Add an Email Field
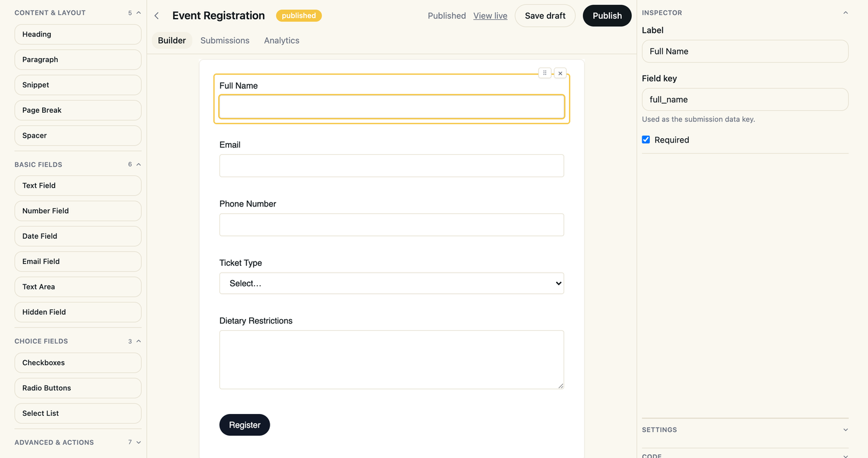The height and width of the screenshot is (458, 868). coord(78,262)
